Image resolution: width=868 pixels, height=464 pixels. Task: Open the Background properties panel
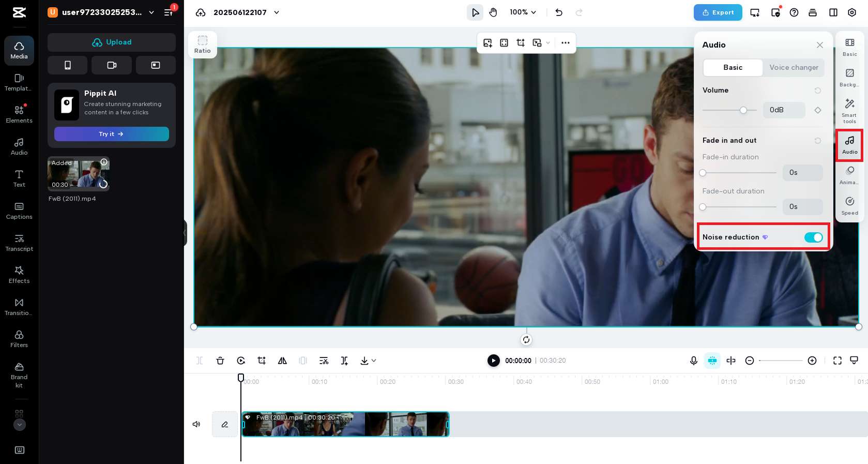coord(850,77)
